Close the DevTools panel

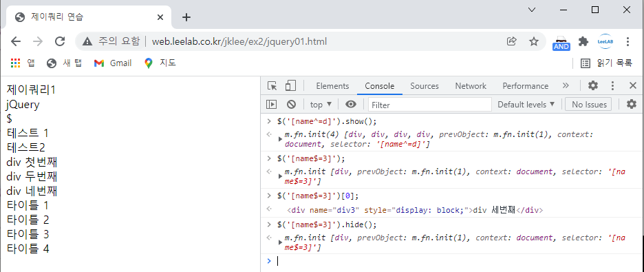point(633,85)
